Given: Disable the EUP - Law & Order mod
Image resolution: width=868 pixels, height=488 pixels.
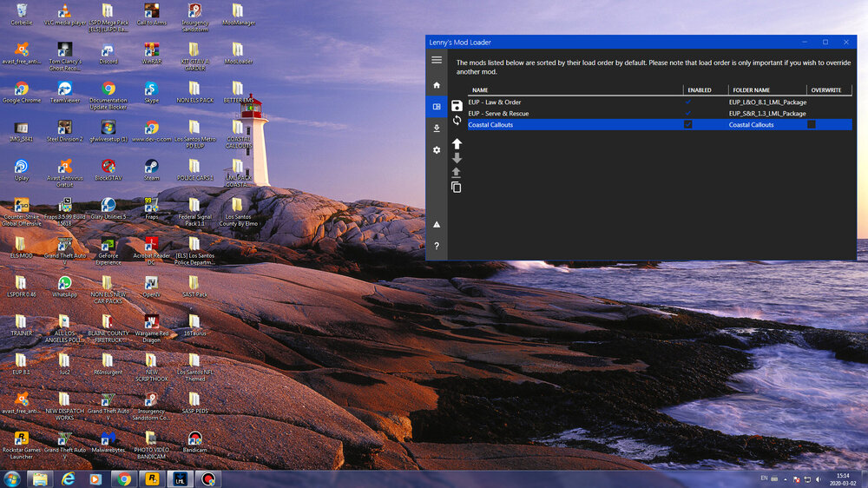Looking at the screenshot, I should pos(688,102).
